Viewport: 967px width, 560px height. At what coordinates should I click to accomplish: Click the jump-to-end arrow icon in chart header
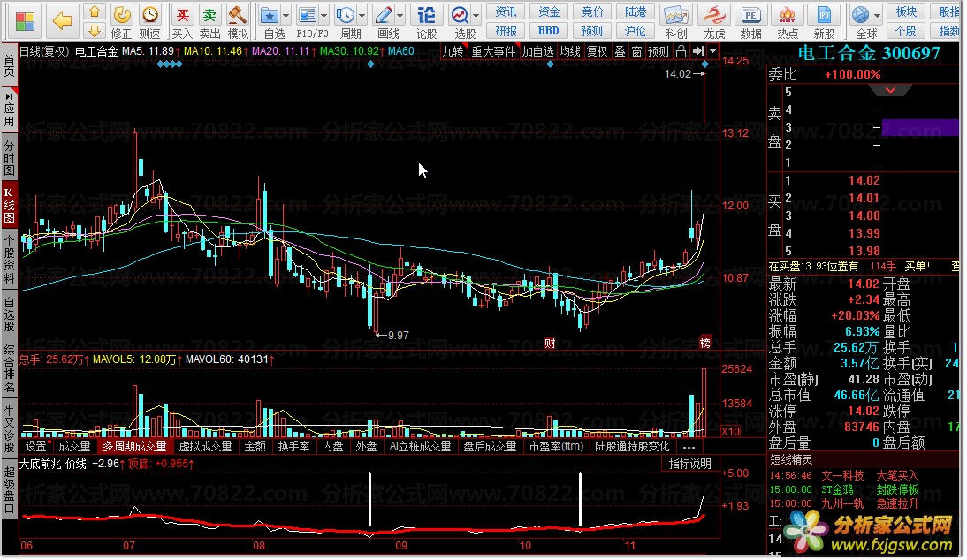click(x=698, y=52)
